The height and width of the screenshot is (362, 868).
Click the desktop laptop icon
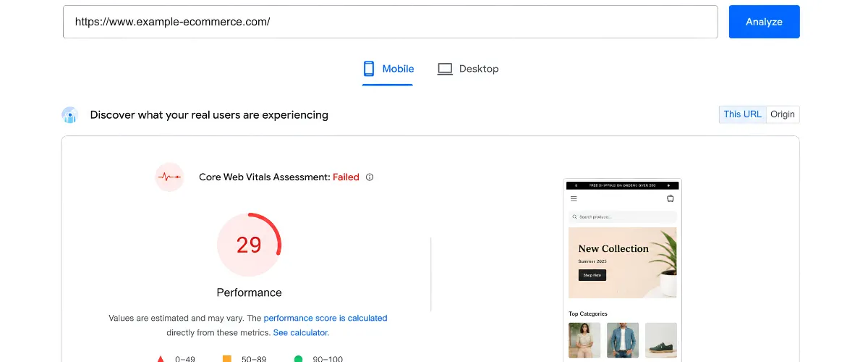click(445, 69)
